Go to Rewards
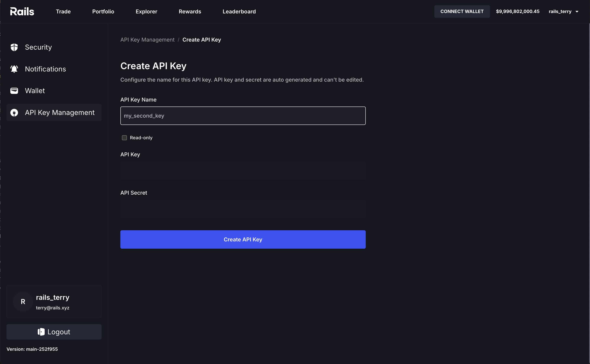 (x=190, y=11)
